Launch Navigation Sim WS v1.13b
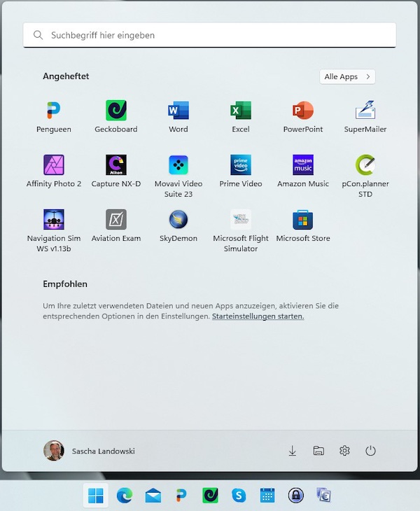The height and width of the screenshot is (511, 420). pos(54,231)
